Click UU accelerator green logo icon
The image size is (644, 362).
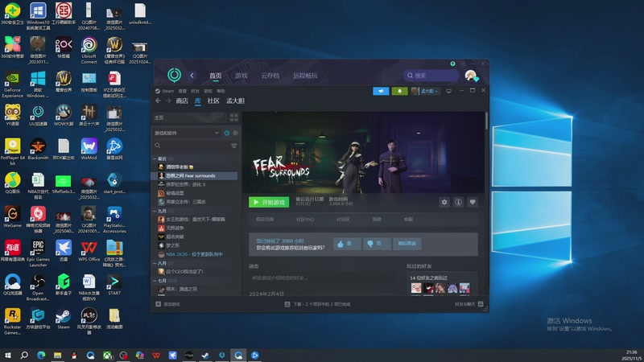coord(175,75)
